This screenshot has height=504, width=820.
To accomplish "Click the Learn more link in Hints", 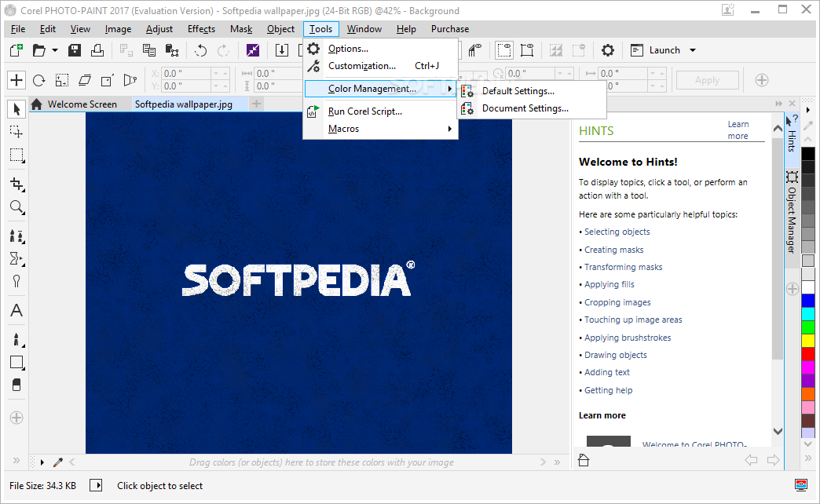I will click(738, 130).
